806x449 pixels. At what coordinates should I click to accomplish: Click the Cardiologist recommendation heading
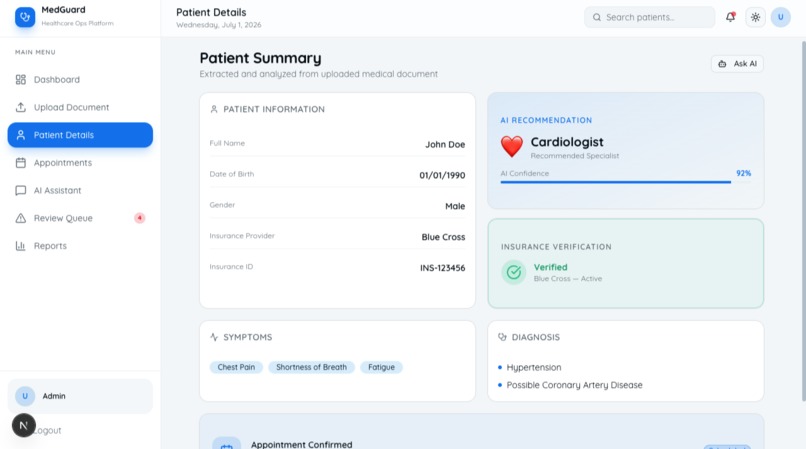click(x=567, y=142)
